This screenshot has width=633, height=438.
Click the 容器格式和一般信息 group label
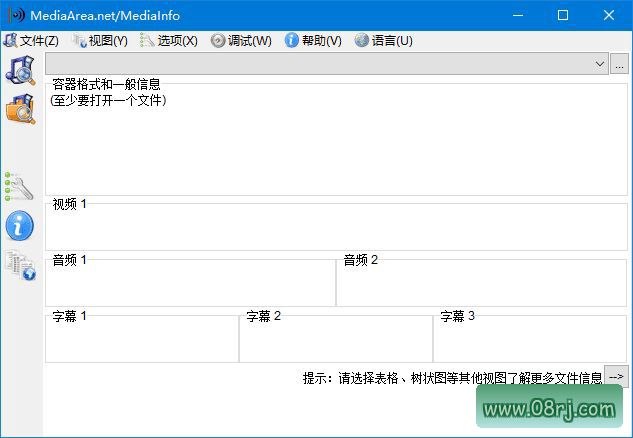[106, 84]
